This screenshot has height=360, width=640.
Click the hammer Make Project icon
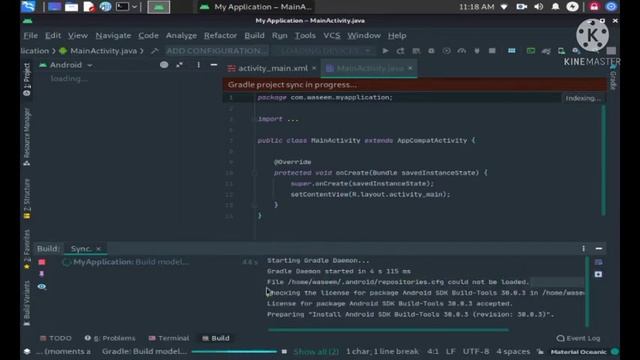[155, 51]
